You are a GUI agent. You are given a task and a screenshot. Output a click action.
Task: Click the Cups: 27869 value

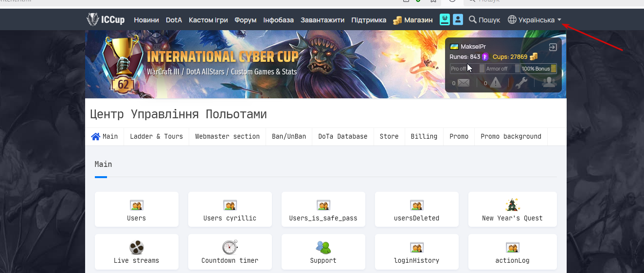(510, 57)
